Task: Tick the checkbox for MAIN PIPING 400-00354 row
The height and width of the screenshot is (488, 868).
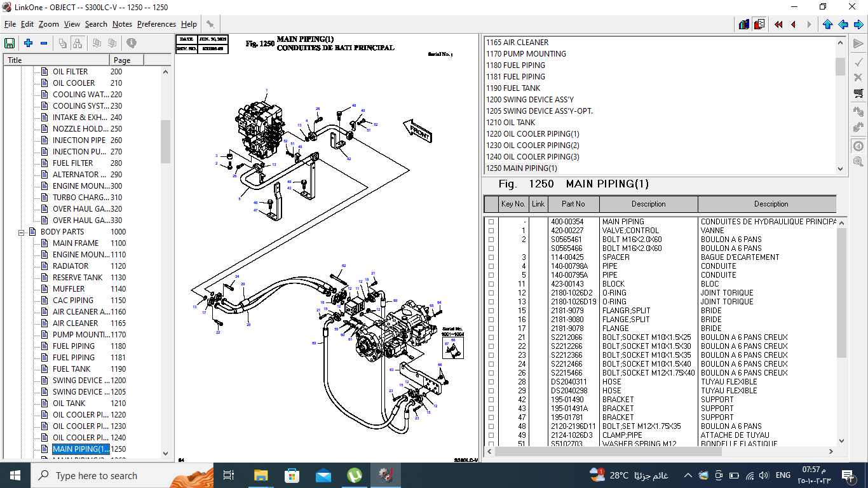Action: pyautogui.click(x=491, y=222)
